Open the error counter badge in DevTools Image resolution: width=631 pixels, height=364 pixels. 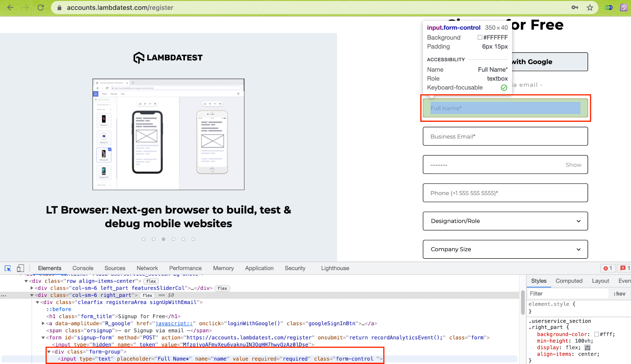click(x=608, y=268)
